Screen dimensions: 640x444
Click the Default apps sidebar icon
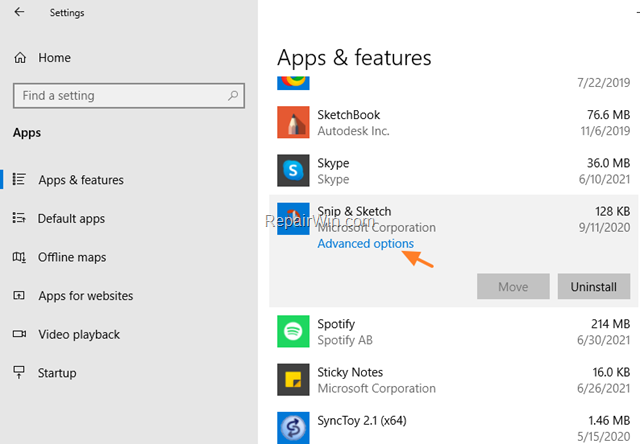19,218
